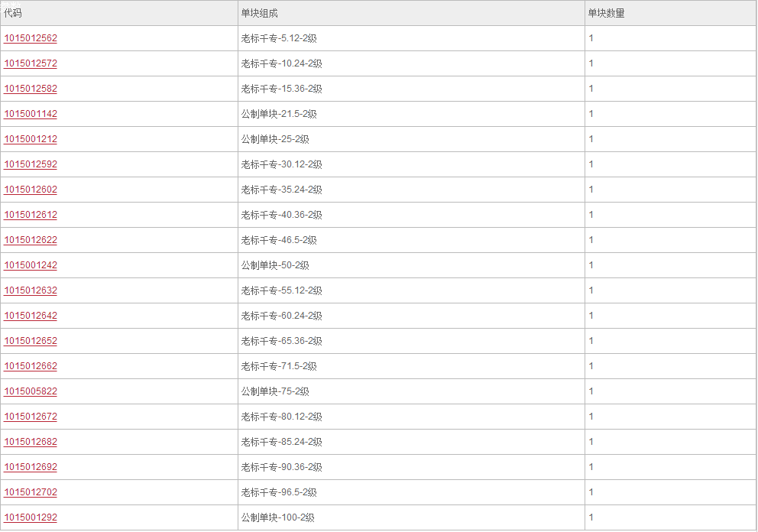The width and height of the screenshot is (758, 532).
Task: Open code link 1015001142
Action: (x=31, y=114)
